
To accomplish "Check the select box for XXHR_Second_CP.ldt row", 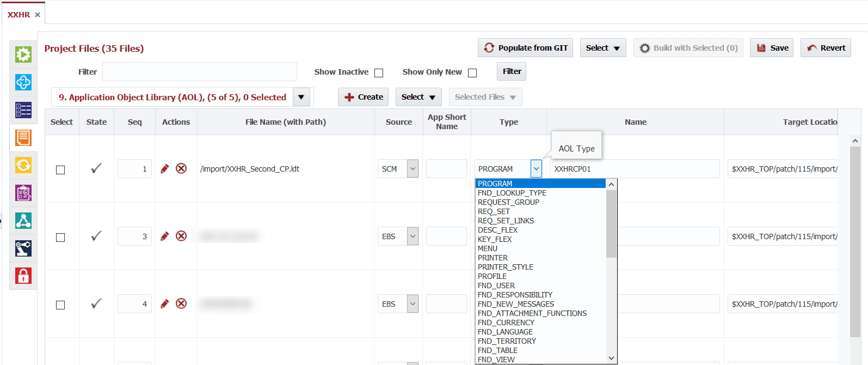I will pyautogui.click(x=60, y=170).
